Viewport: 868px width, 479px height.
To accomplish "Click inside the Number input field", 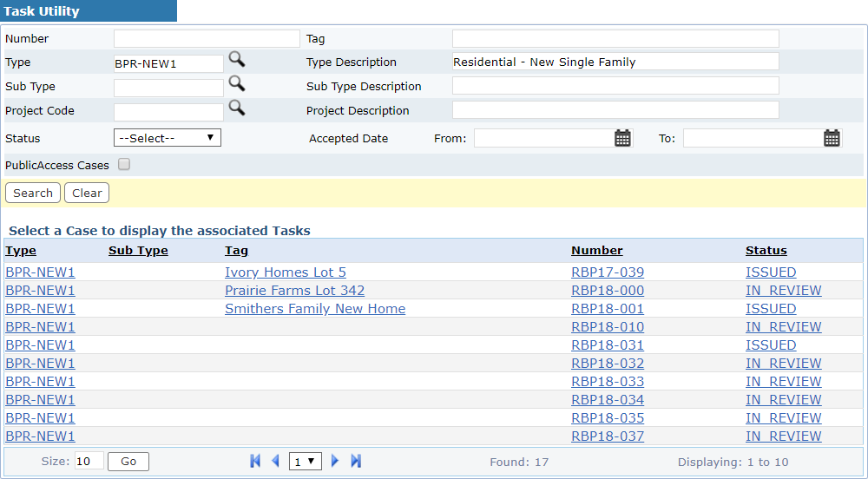I will [x=207, y=39].
